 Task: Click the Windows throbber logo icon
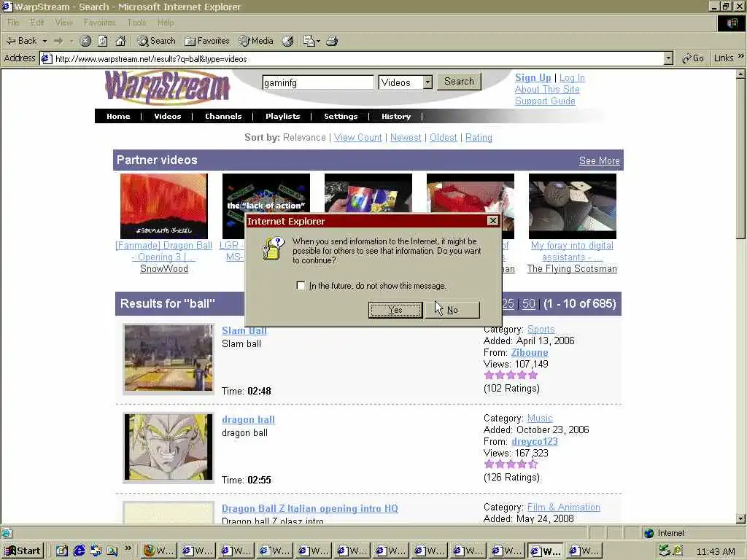click(x=731, y=23)
